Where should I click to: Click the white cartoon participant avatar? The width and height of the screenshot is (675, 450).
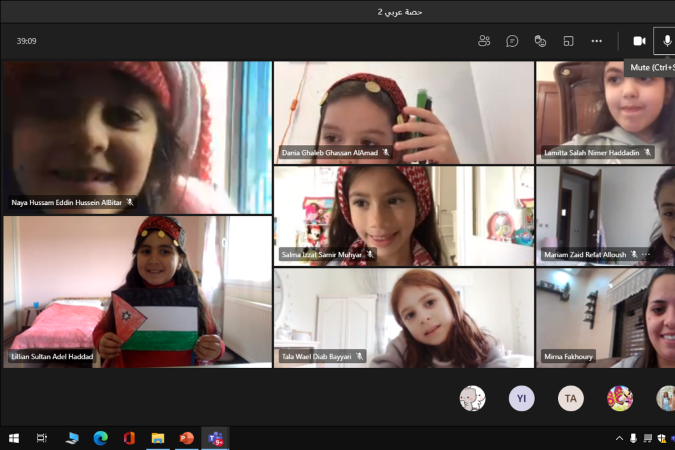(472, 399)
